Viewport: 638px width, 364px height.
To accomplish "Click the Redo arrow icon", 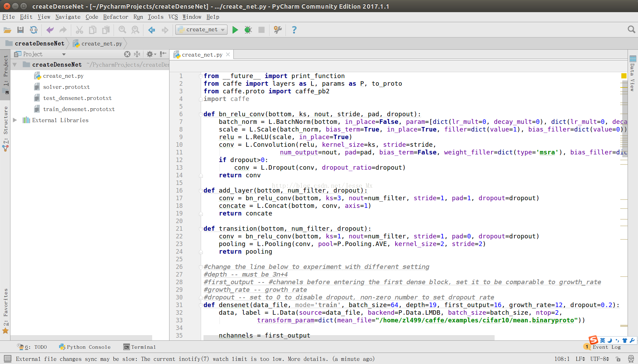I will pyautogui.click(x=63, y=30).
